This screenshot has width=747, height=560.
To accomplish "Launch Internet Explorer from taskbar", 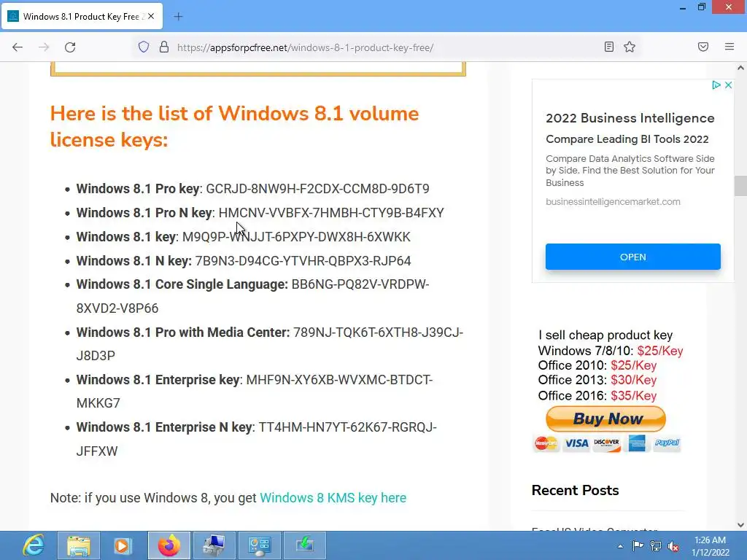I will coord(34,545).
